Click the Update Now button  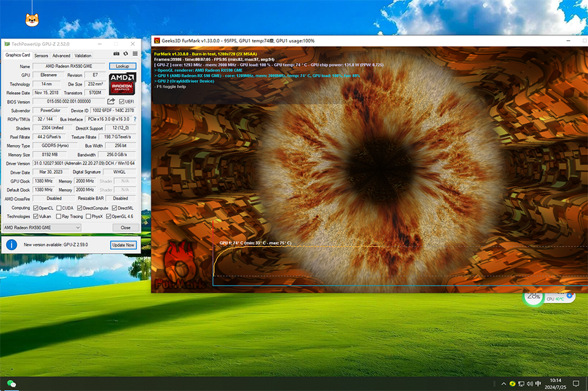(x=123, y=245)
